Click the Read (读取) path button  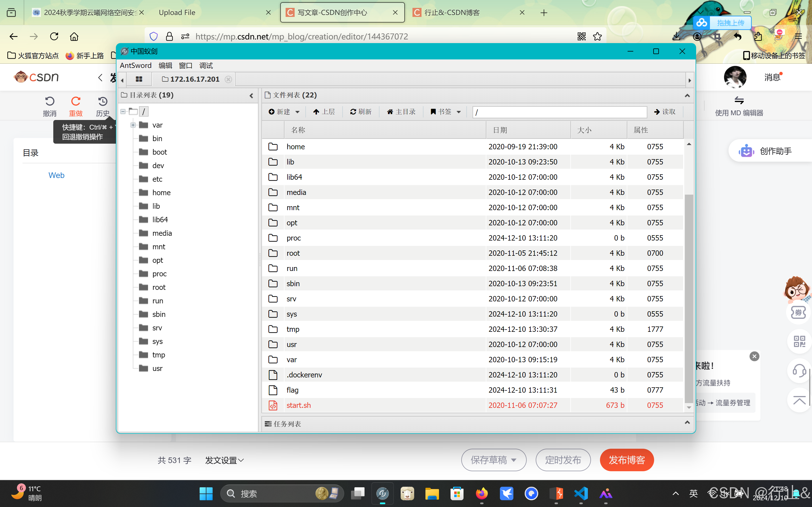pos(665,112)
